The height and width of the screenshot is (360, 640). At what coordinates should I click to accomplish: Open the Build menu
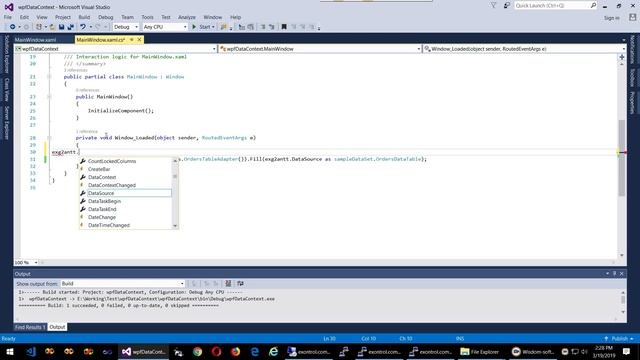point(84,17)
